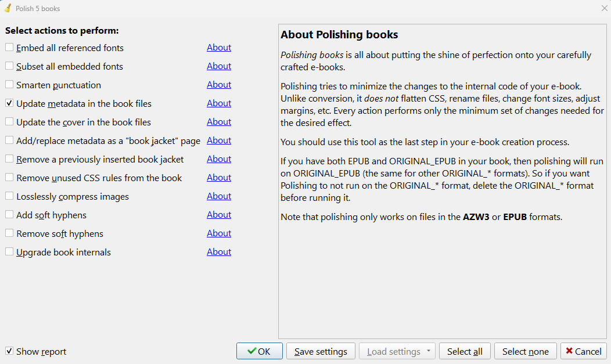Open About link for Embed all referenced fonts
The image size is (611, 364).
tap(219, 48)
